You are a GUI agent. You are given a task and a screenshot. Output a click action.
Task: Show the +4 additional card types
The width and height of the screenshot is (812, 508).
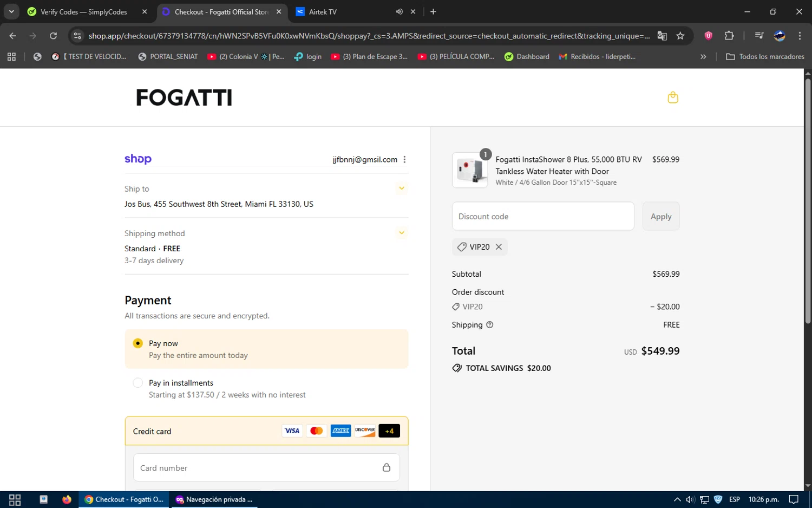coord(389,431)
